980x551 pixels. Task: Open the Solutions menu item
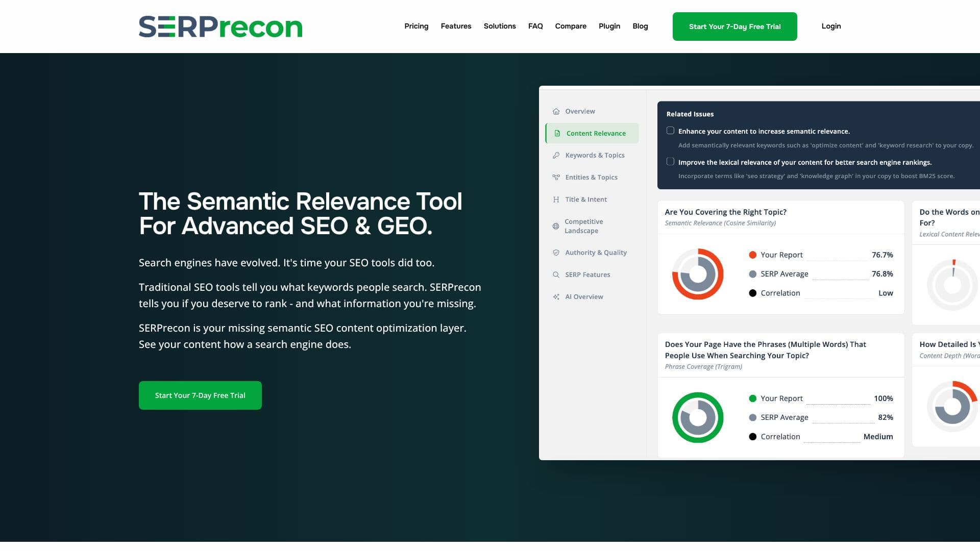point(500,26)
